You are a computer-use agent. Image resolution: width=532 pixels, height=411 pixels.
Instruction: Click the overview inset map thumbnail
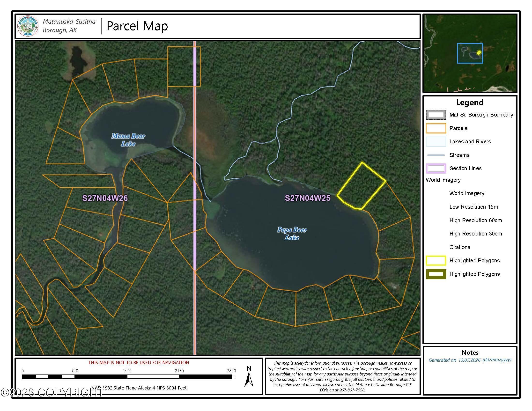click(470, 53)
